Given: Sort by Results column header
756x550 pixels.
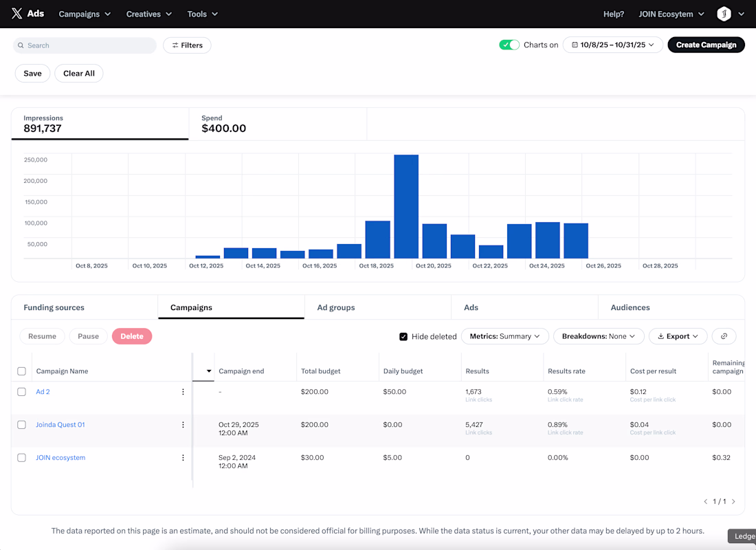Looking at the screenshot, I should click(x=478, y=371).
